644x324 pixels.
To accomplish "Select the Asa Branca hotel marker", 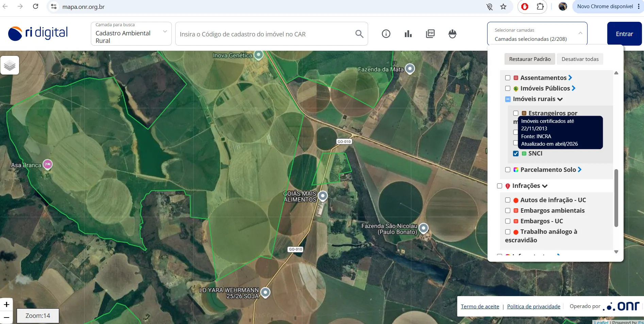I will (48, 165).
